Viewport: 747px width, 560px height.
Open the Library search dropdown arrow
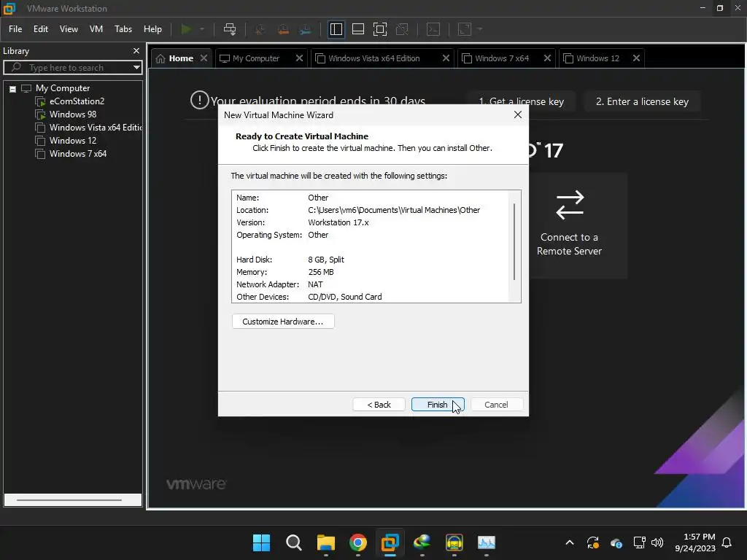pyautogui.click(x=136, y=68)
